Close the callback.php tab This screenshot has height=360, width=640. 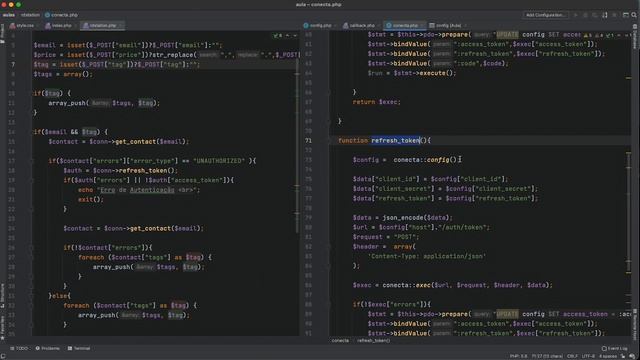tap(378, 25)
